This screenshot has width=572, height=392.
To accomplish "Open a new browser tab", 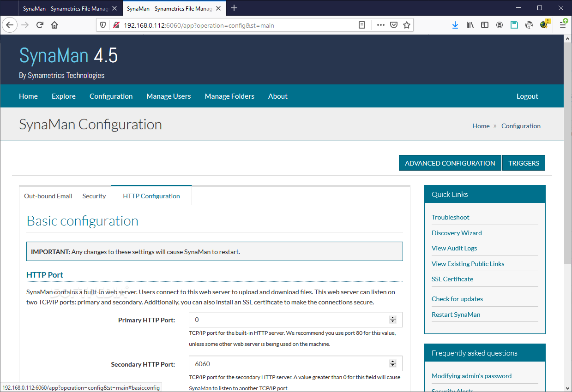I will pos(234,8).
